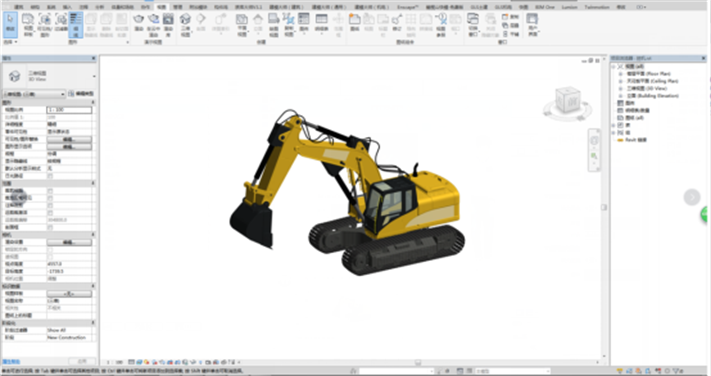
Task: Toggle the Annotation Crop checkbox
Action: coord(50,205)
